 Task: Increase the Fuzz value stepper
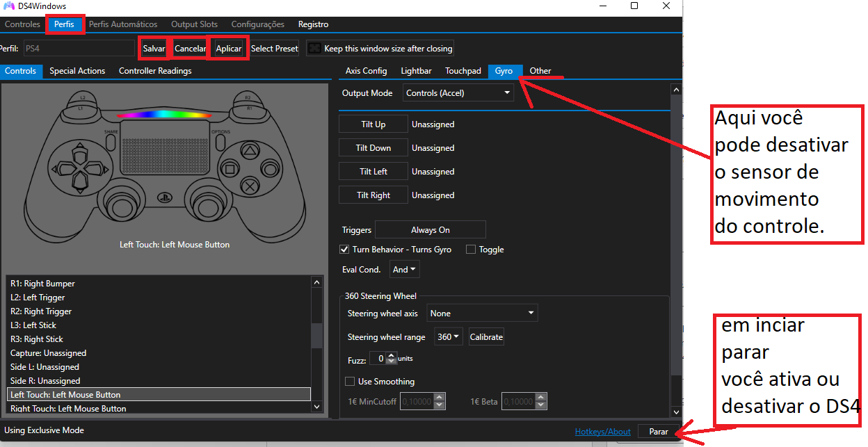[391, 355]
